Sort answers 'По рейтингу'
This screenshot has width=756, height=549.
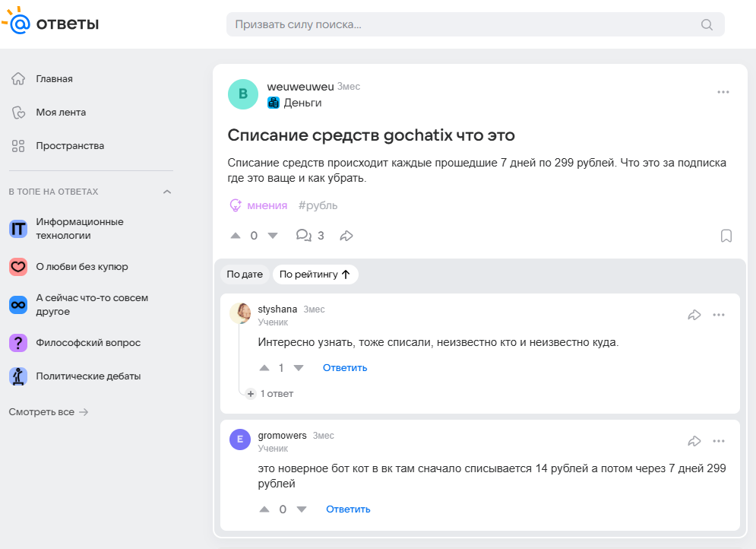tap(315, 274)
